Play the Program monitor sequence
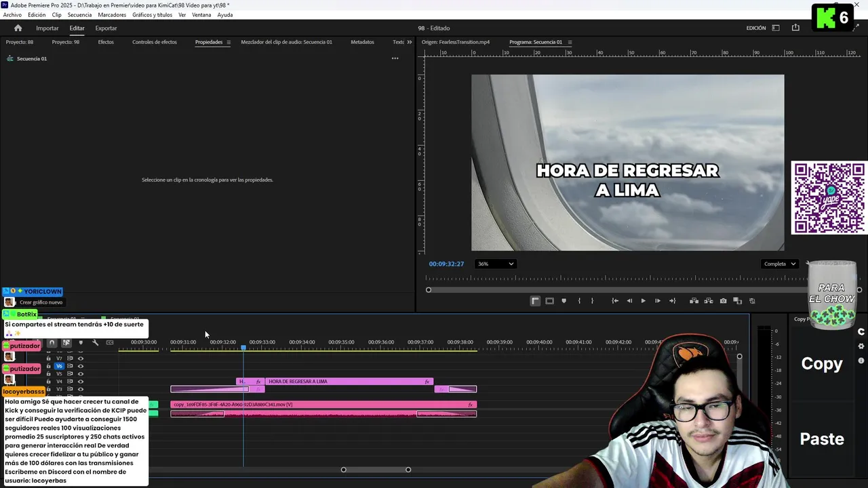The image size is (868, 488). tap(643, 301)
